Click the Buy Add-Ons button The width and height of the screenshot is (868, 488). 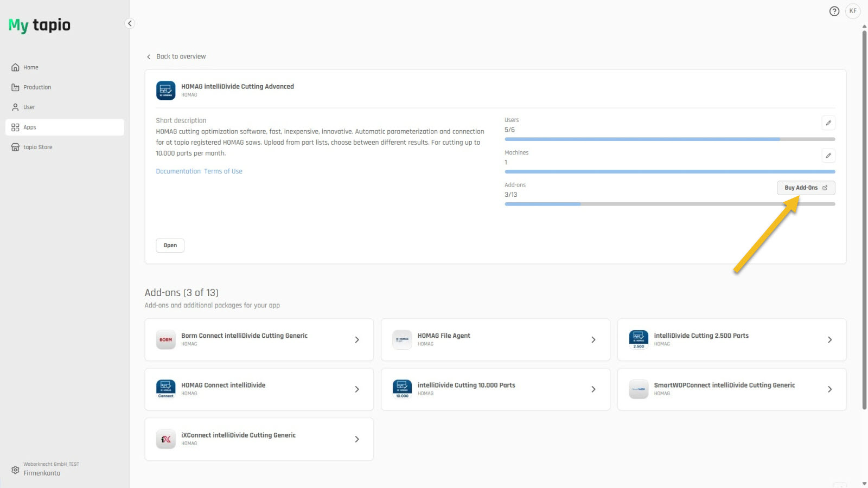pyautogui.click(x=806, y=188)
